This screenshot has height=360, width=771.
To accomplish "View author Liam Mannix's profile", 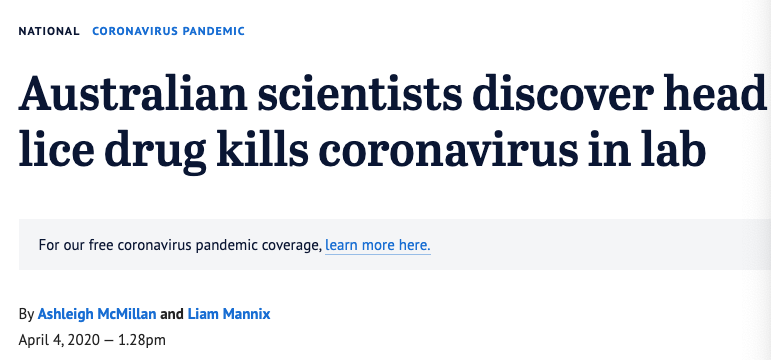I will (x=229, y=314).
